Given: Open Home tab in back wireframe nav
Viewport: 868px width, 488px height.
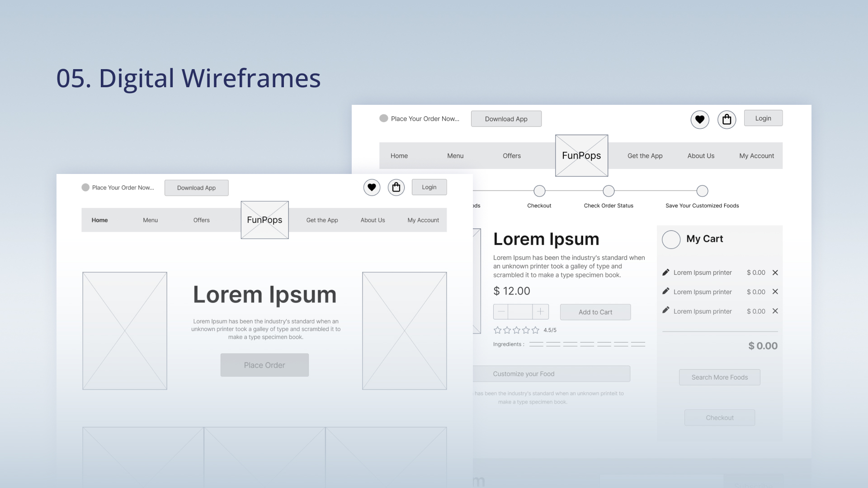Looking at the screenshot, I should point(399,156).
